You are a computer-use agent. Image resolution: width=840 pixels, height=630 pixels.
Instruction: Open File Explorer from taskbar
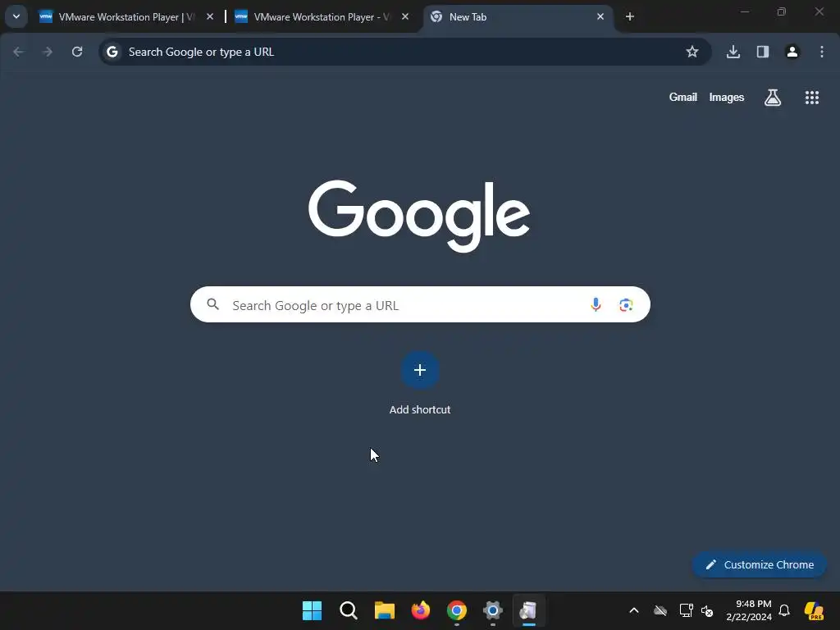(x=385, y=610)
